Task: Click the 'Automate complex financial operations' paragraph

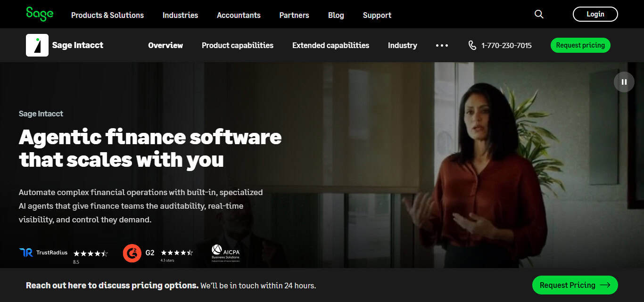Action: pyautogui.click(x=141, y=206)
